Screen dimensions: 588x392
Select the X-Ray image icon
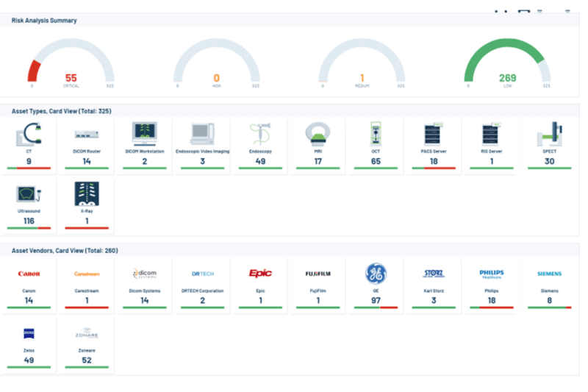coord(87,194)
